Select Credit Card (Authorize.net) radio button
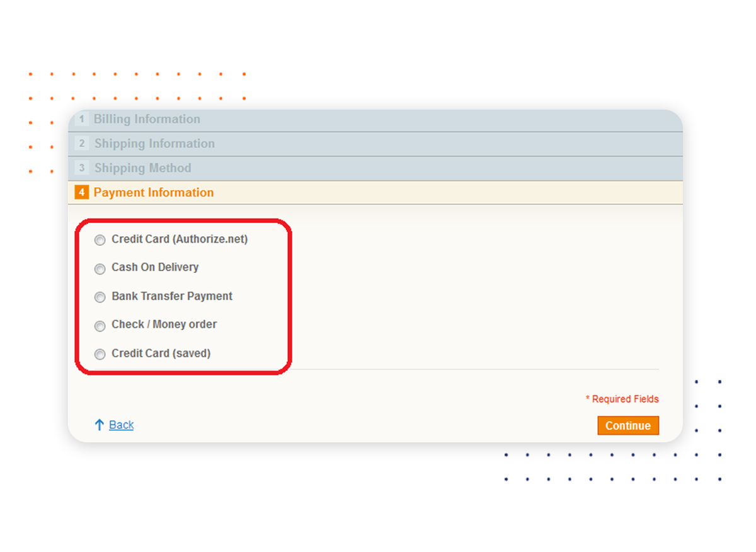 coord(100,240)
